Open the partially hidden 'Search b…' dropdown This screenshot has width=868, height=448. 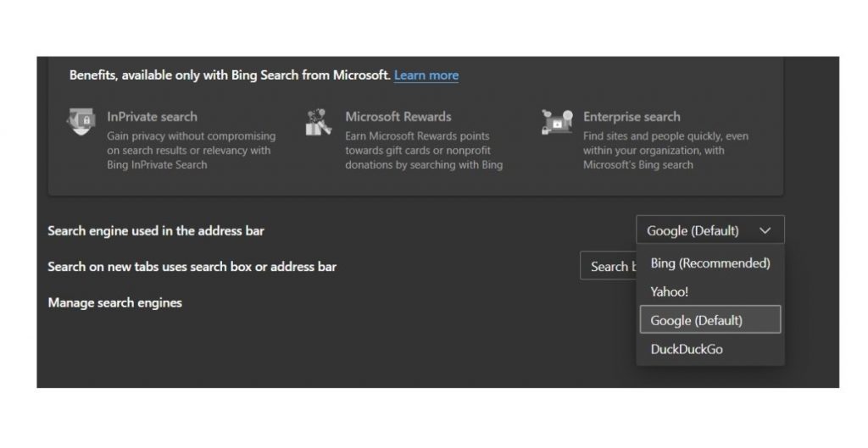(x=608, y=266)
